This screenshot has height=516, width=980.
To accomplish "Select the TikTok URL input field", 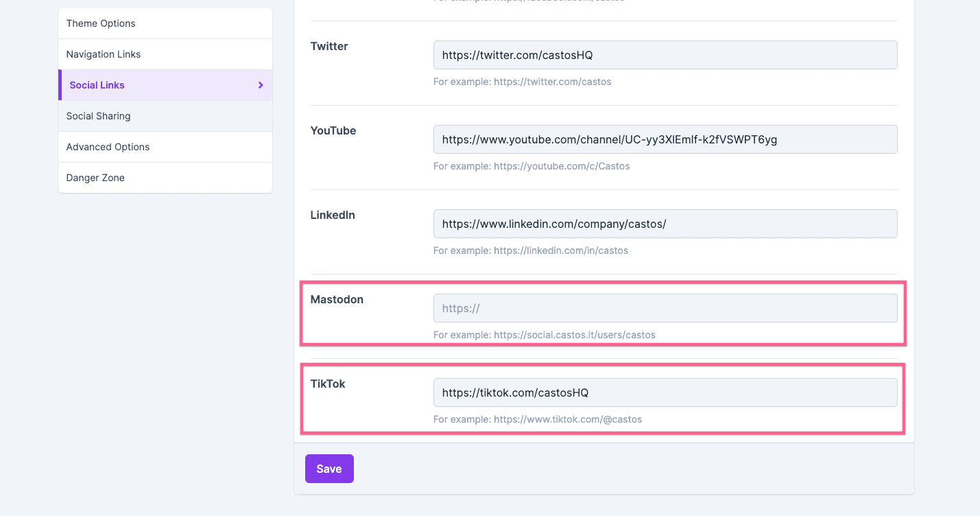I will click(665, 392).
